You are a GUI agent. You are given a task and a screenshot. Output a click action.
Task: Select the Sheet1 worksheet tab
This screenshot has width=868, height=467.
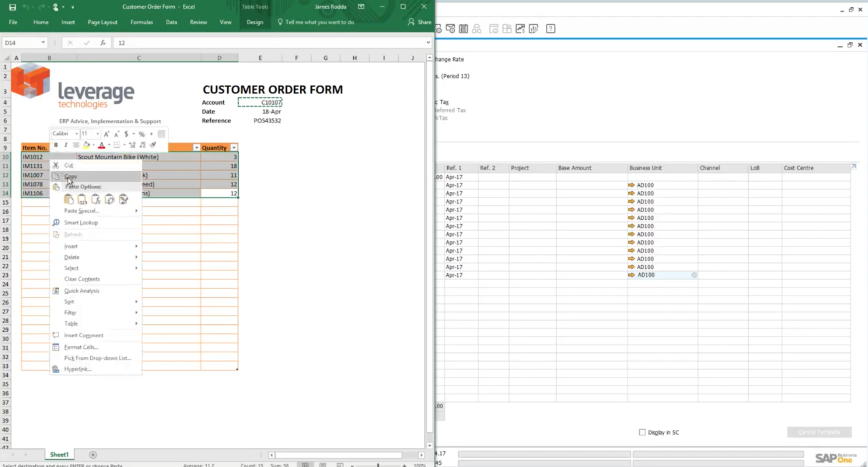tap(59, 455)
